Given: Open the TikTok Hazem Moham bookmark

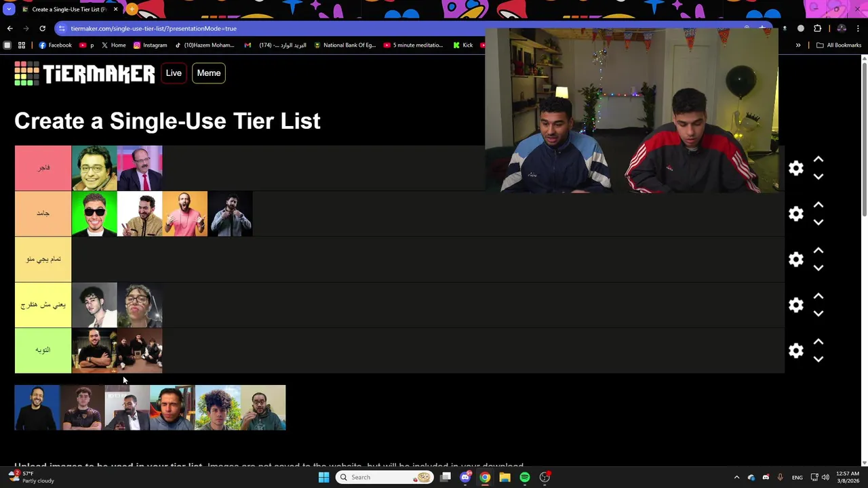Looking at the screenshot, I should click(x=205, y=45).
